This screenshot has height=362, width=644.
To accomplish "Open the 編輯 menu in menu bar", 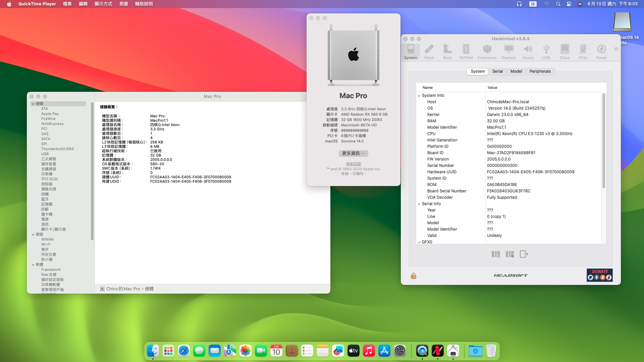I will click(x=83, y=4).
